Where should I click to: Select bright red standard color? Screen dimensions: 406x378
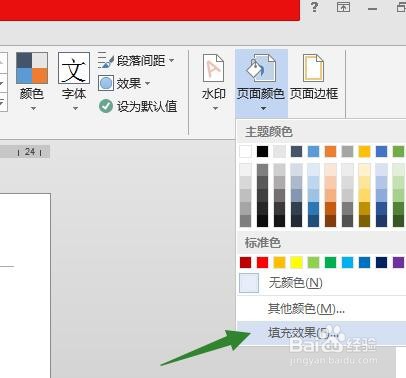click(x=262, y=262)
